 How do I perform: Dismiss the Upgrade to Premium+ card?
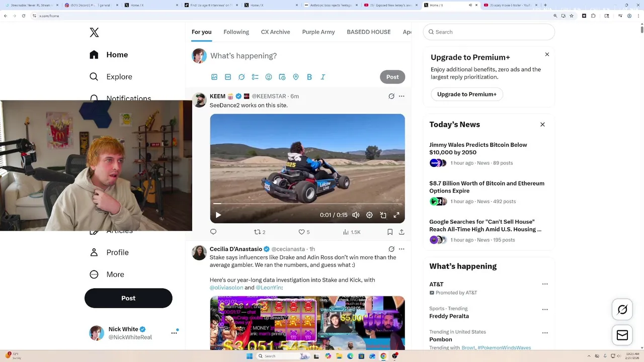point(547,54)
